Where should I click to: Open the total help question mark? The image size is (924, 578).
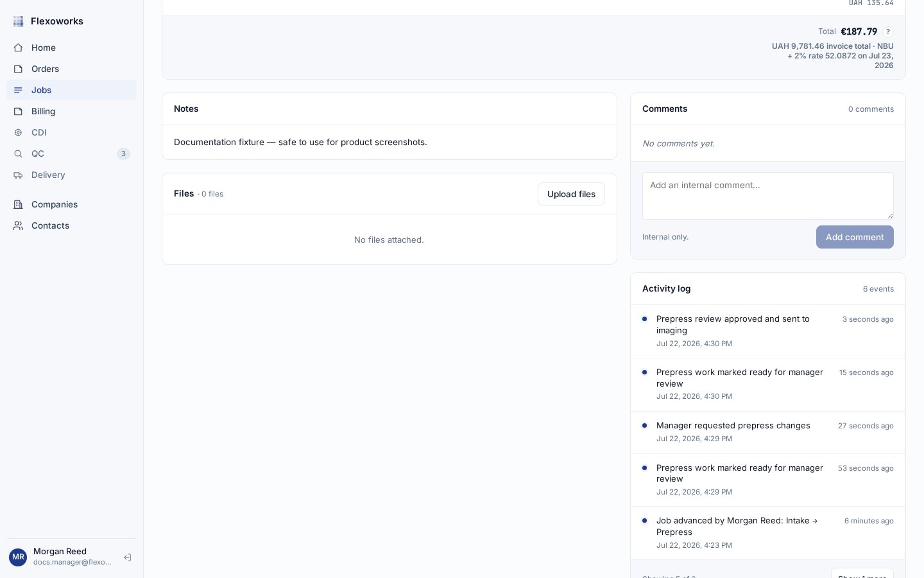coord(888,31)
